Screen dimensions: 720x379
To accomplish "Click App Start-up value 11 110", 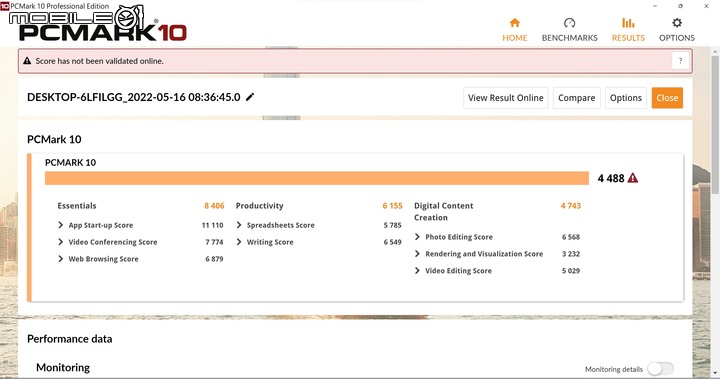I will pos(212,225).
